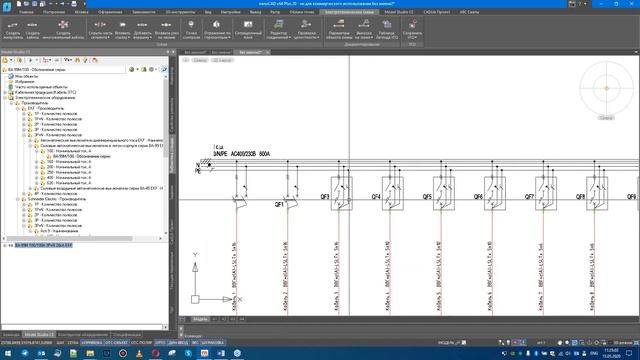Toggle ОТС-ПОЛЯР polar tracking in status bar

(x=142, y=342)
